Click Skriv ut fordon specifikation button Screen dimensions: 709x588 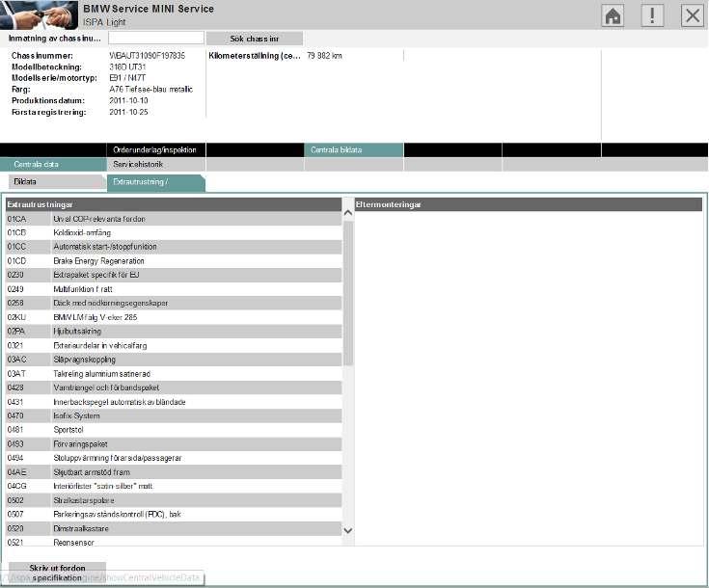[57, 574]
